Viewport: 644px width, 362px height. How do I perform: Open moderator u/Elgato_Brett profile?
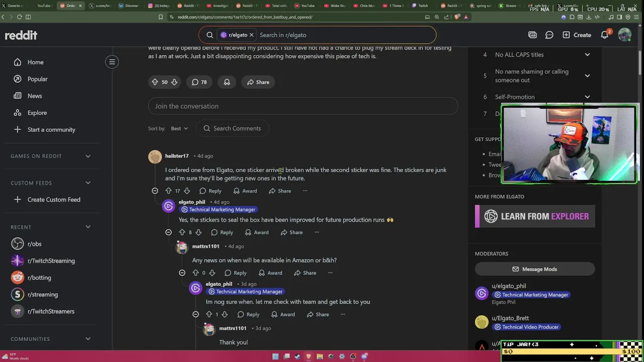point(510,318)
